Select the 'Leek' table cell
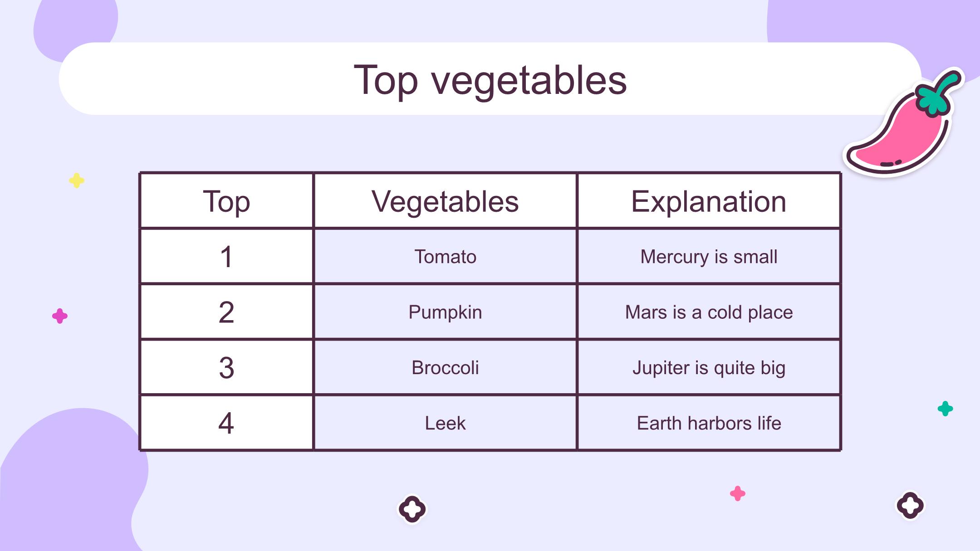The width and height of the screenshot is (980, 551). 445,423
